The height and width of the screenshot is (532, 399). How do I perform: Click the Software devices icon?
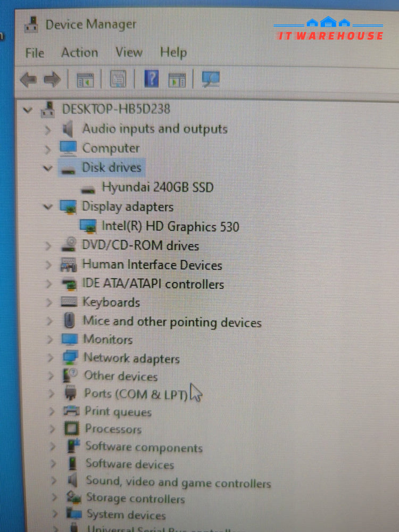pos(73,463)
